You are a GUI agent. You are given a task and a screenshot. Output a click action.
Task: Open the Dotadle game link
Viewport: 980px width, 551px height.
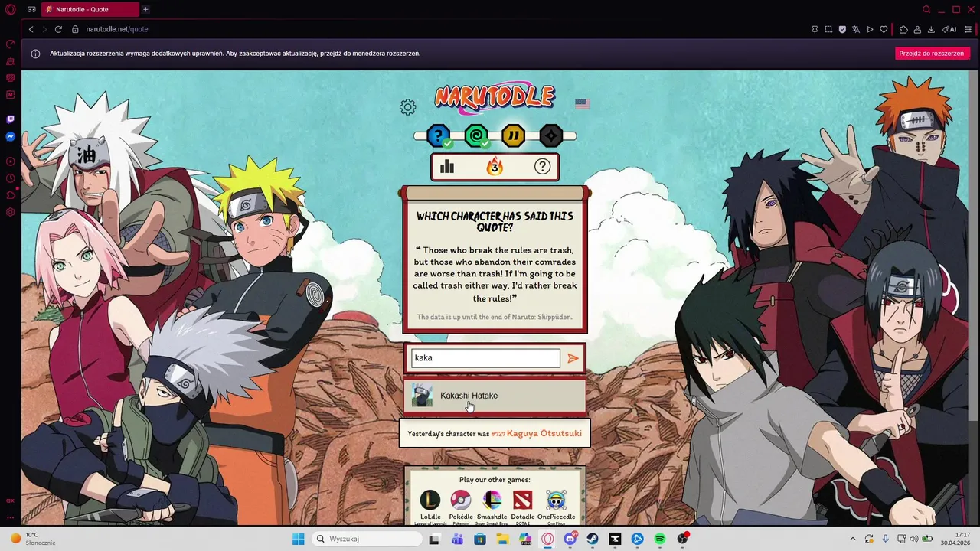tap(523, 506)
